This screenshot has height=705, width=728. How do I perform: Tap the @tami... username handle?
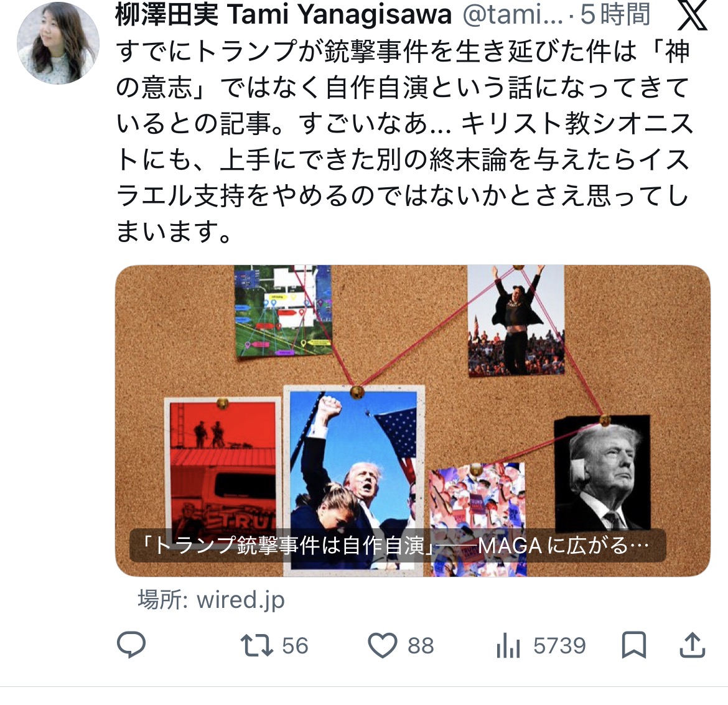(513, 15)
